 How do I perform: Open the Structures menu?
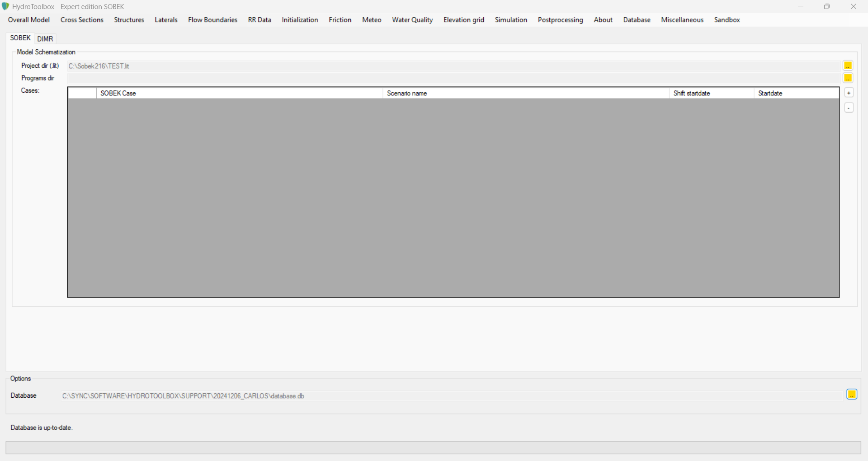(129, 20)
